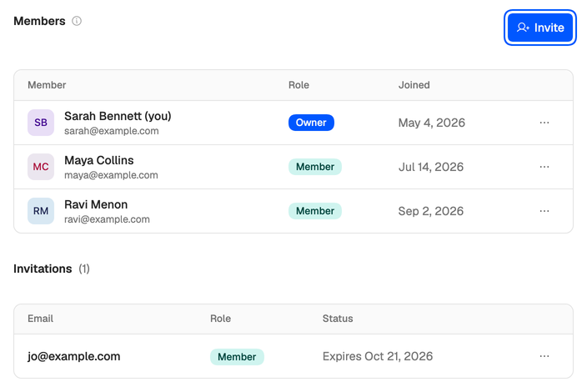Open the more options for Ravi Menon
The image size is (587, 392).
click(x=544, y=211)
